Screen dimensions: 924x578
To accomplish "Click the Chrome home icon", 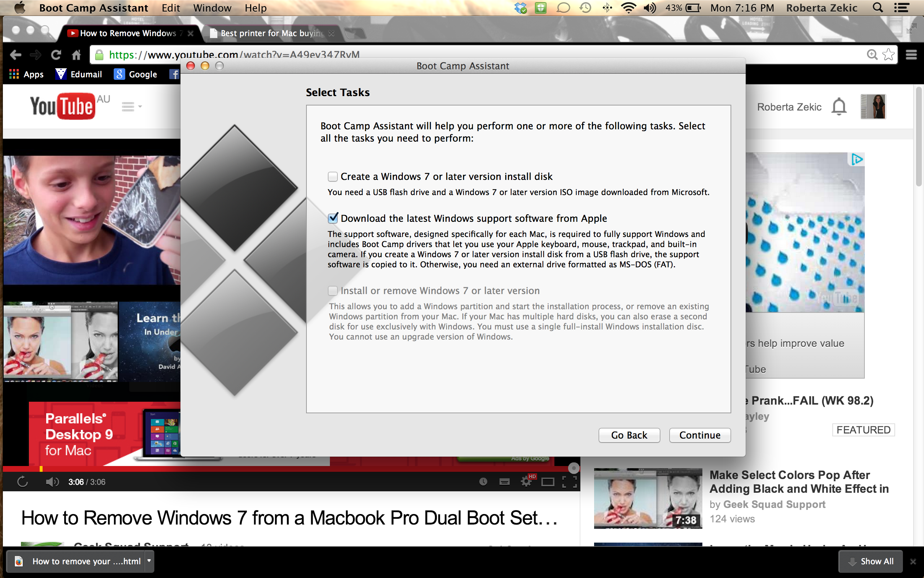I will (77, 55).
